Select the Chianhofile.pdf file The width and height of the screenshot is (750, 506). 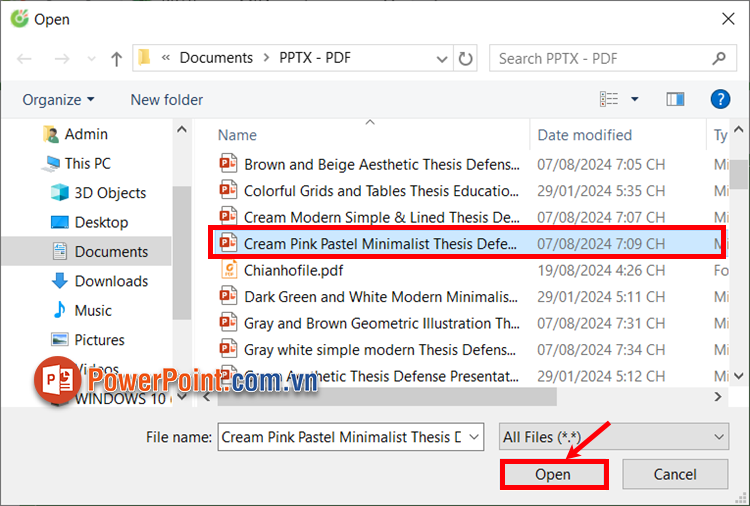click(293, 270)
